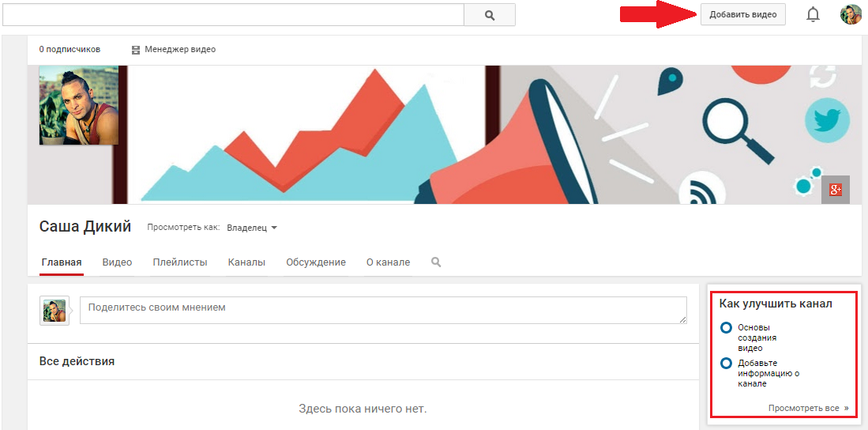868x430 pixels.
Task: Switch to the «Видео» tab
Action: click(118, 262)
